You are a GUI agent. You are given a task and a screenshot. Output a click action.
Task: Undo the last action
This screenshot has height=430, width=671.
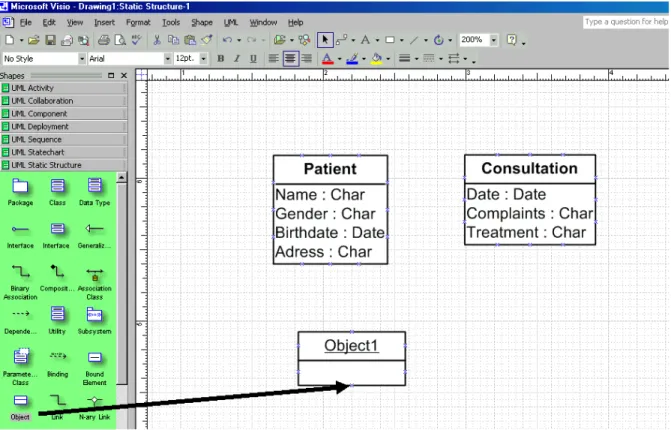[x=227, y=40]
